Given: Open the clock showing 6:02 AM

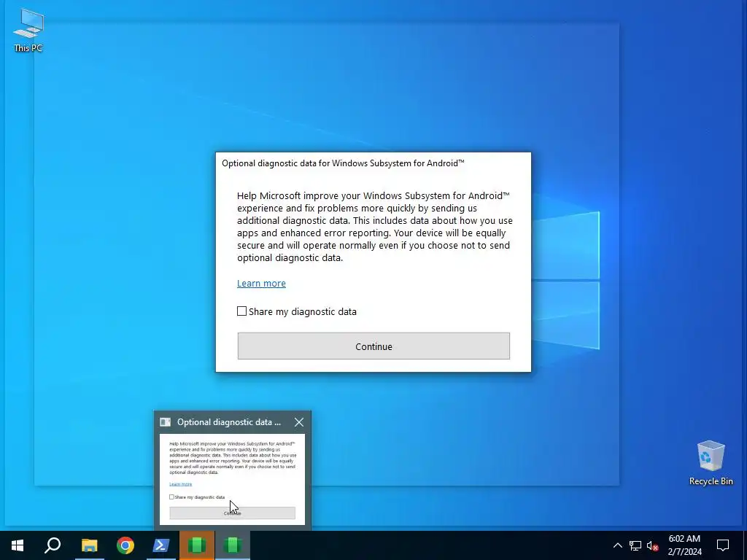Looking at the screenshot, I should click(x=684, y=545).
